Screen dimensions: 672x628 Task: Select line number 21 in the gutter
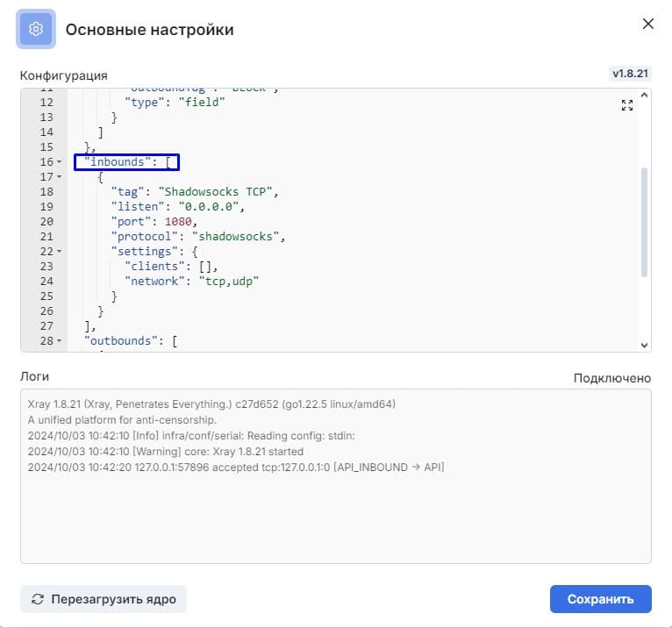(46, 237)
